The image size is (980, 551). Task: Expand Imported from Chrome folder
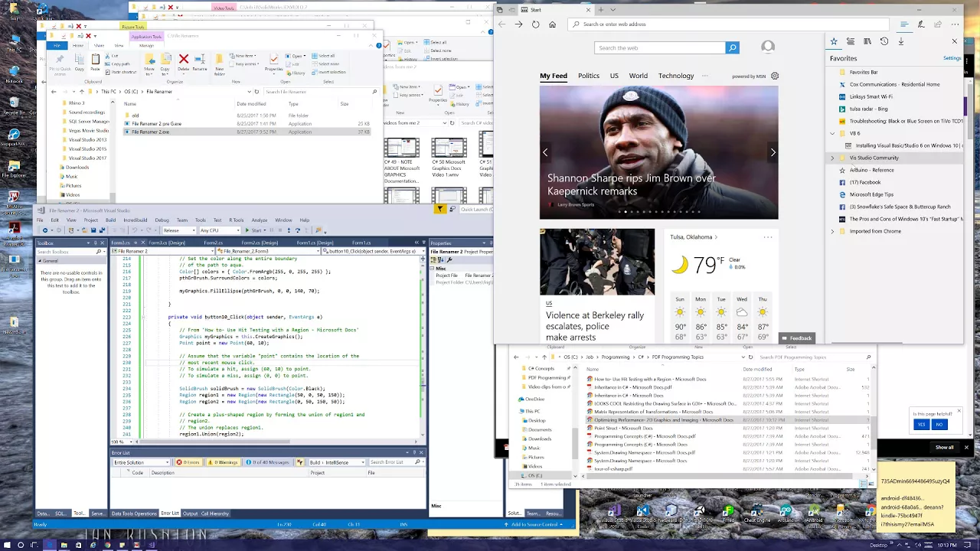(833, 231)
